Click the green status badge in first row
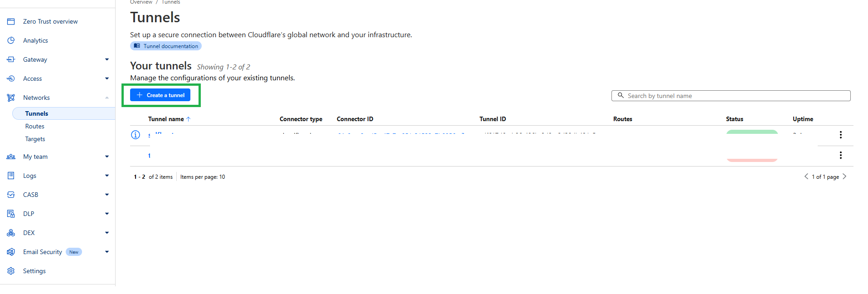 pyautogui.click(x=752, y=132)
